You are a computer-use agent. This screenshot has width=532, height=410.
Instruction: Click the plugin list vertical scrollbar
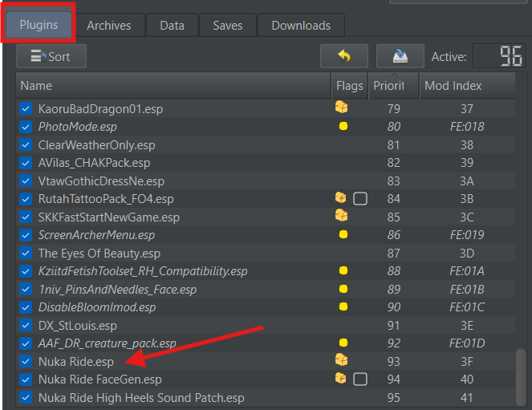tap(521, 377)
